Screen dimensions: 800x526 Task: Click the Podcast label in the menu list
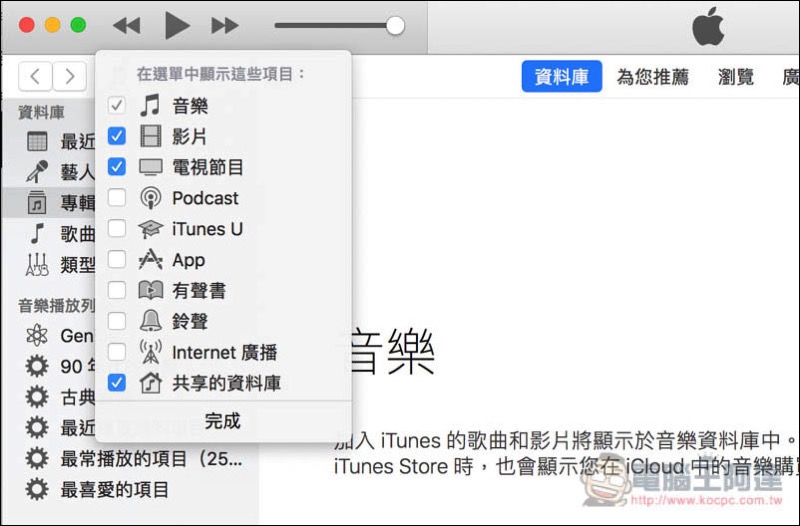[x=205, y=198]
